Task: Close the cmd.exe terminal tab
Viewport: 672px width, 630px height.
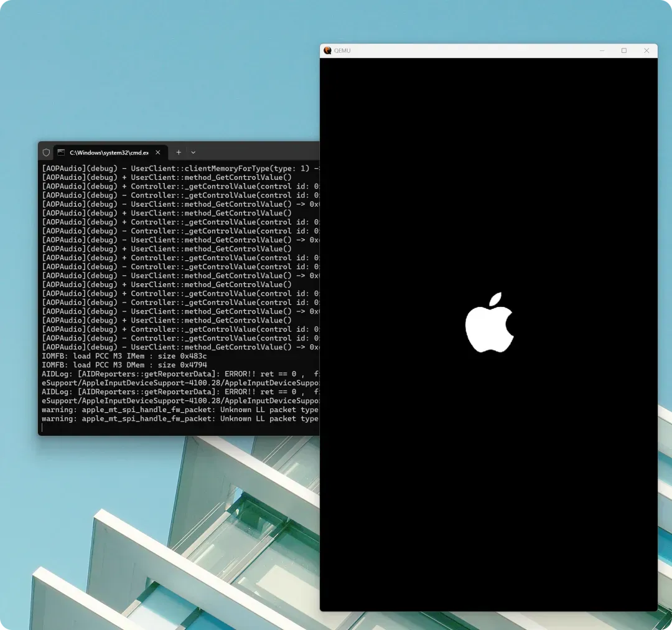Action: (x=157, y=153)
